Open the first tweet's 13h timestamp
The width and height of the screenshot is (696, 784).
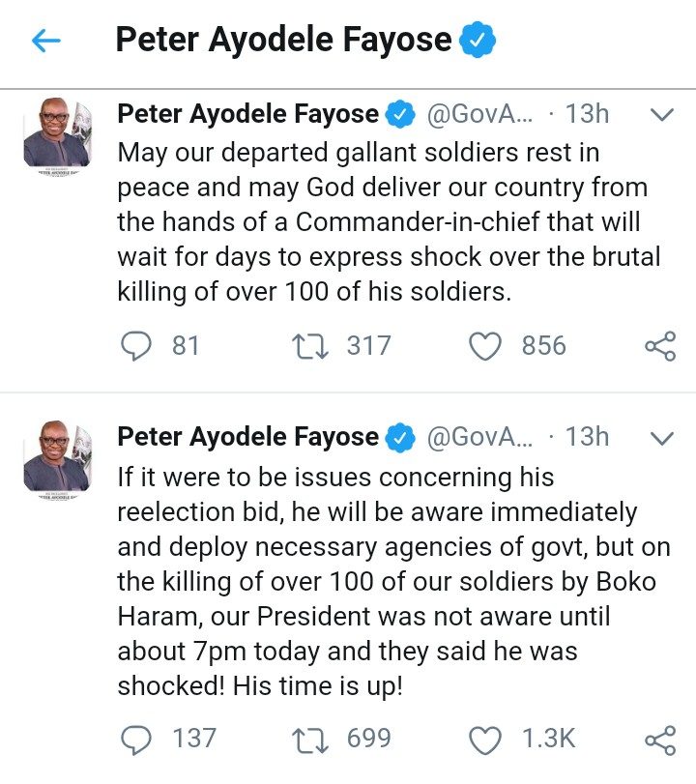(x=587, y=114)
